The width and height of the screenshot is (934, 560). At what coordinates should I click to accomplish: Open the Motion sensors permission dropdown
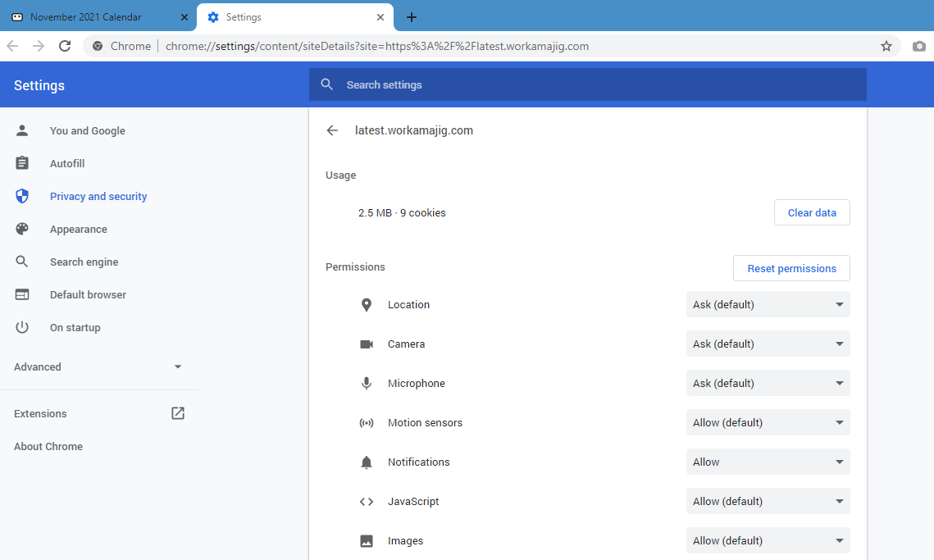click(768, 422)
